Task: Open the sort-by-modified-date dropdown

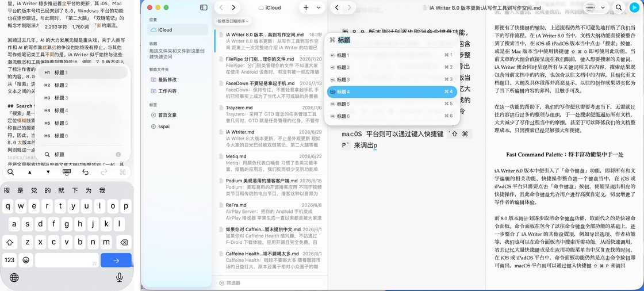Action: (x=233, y=21)
